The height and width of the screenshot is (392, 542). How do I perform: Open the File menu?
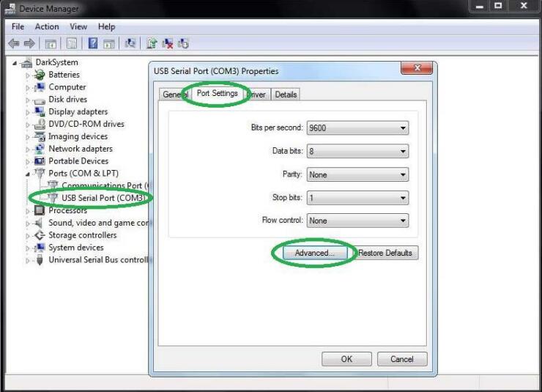click(x=18, y=26)
